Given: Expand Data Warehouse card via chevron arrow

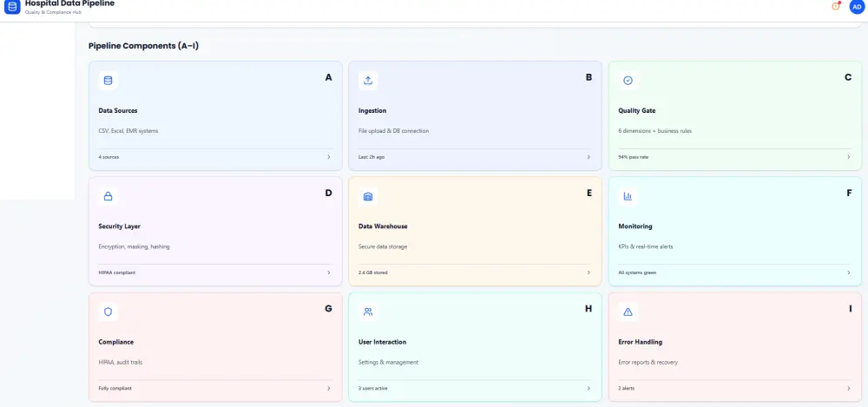Looking at the screenshot, I should pyautogui.click(x=589, y=273).
